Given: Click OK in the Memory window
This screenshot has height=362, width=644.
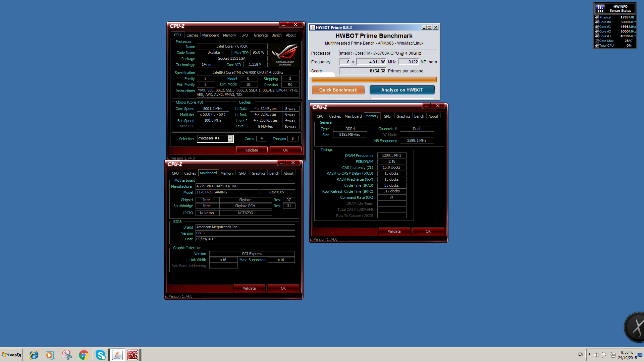Looking at the screenshot, I should point(428,231).
